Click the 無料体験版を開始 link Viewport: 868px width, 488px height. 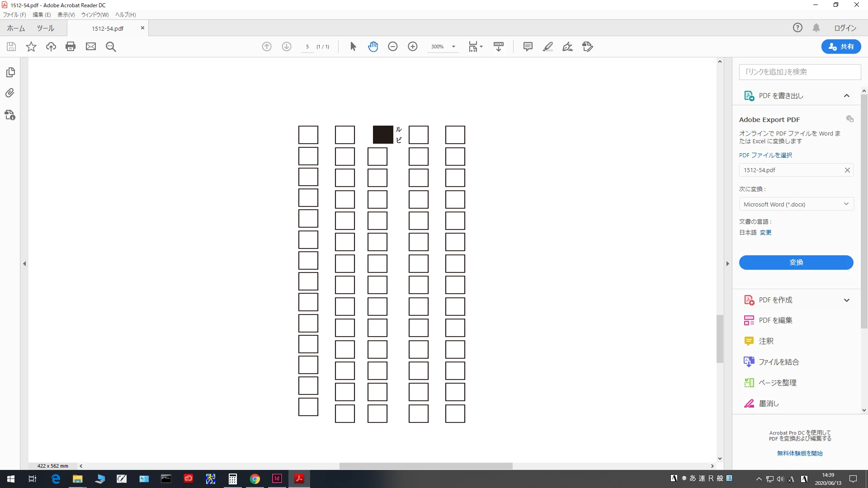(799, 453)
